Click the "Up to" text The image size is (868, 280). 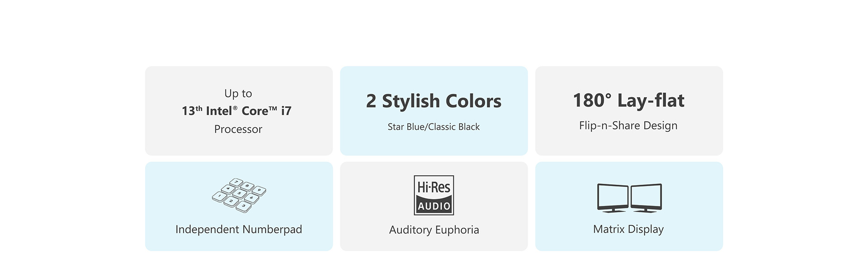238,93
